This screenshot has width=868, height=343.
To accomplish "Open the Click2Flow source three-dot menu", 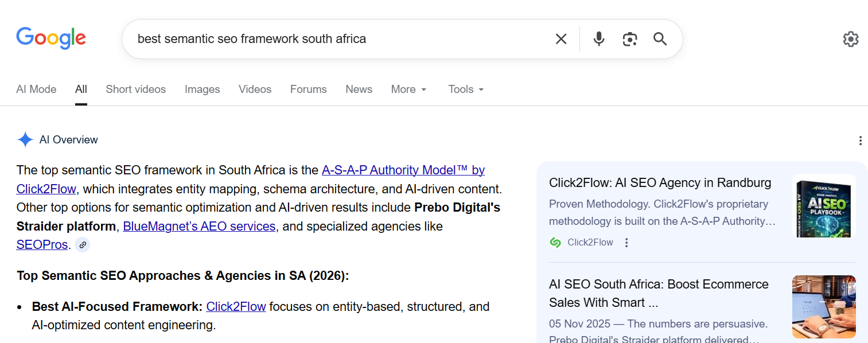I will pyautogui.click(x=626, y=243).
